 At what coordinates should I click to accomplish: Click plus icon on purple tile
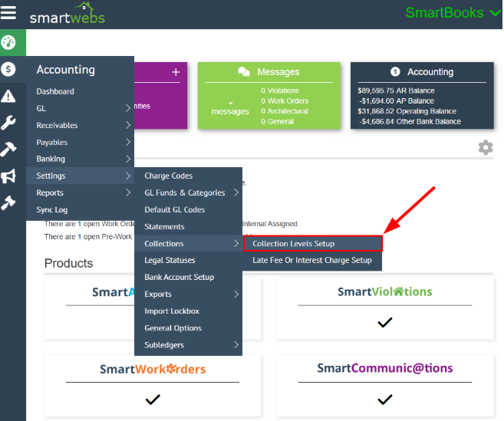(176, 72)
